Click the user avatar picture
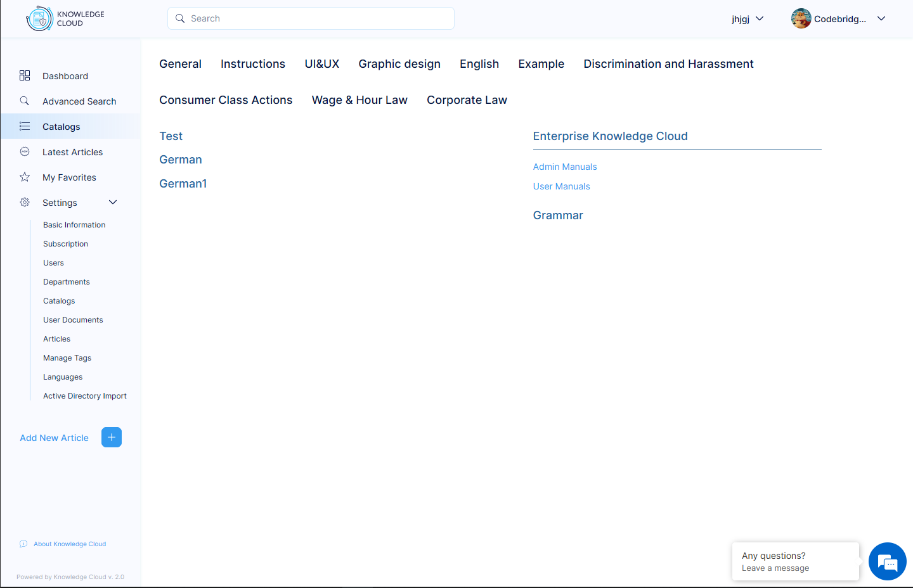Image resolution: width=913 pixels, height=588 pixels. 801,18
